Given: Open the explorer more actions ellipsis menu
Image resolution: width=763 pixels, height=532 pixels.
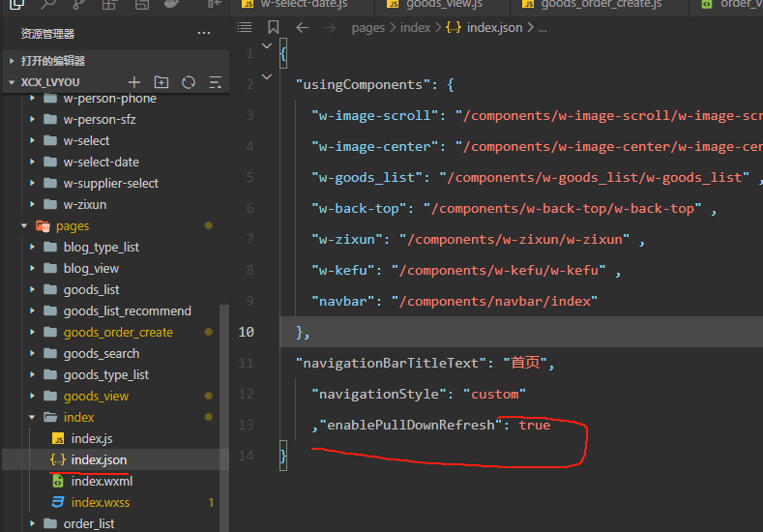Looking at the screenshot, I should 203,33.
